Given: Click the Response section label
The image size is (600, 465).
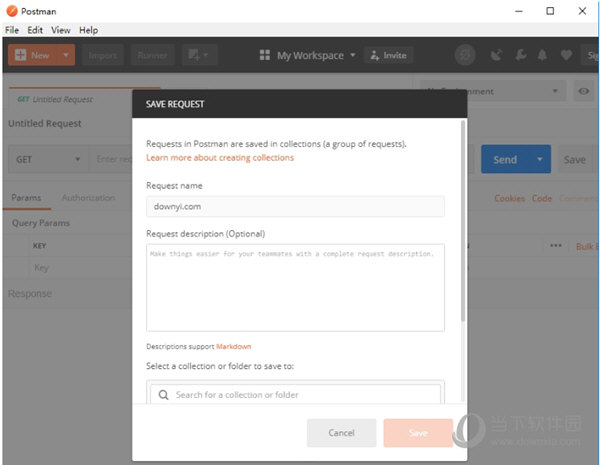Looking at the screenshot, I should point(30,294).
